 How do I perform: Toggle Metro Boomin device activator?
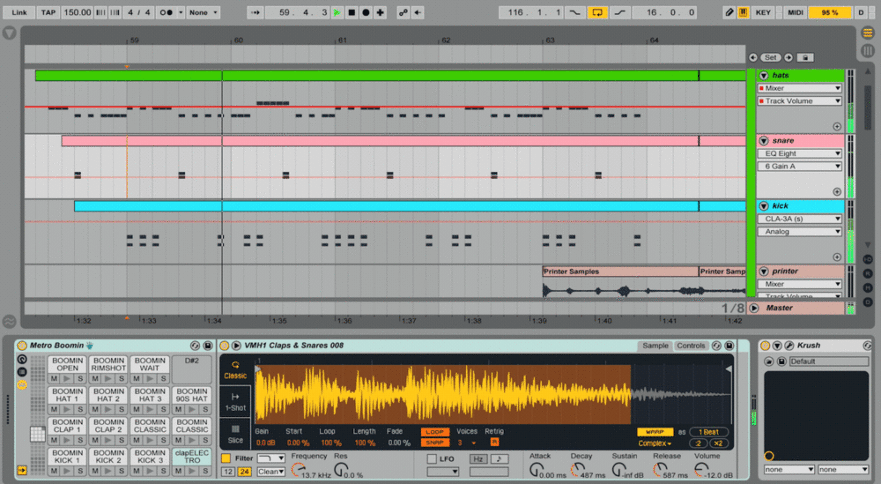pos(22,345)
